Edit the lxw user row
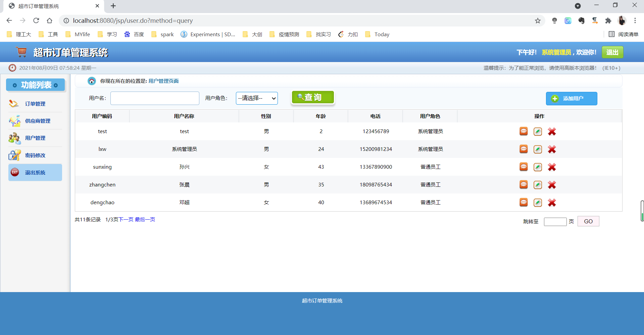644x335 pixels. 538,149
